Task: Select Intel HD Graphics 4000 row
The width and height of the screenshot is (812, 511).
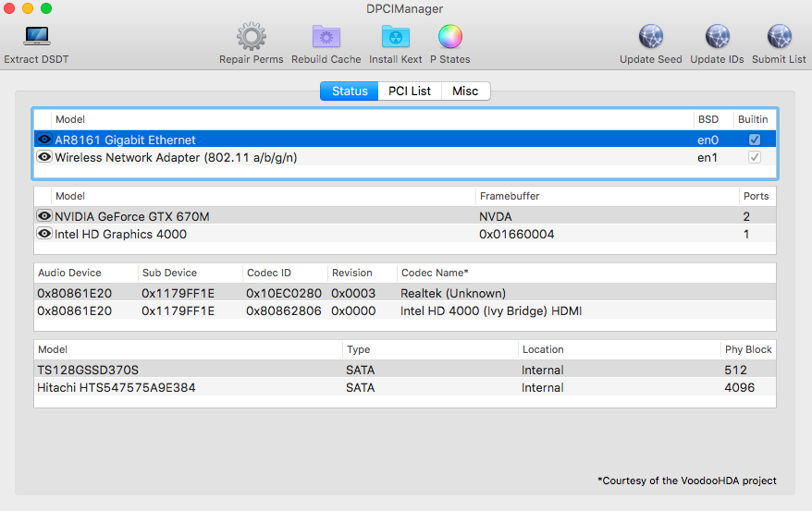Action: pyautogui.click(x=405, y=233)
